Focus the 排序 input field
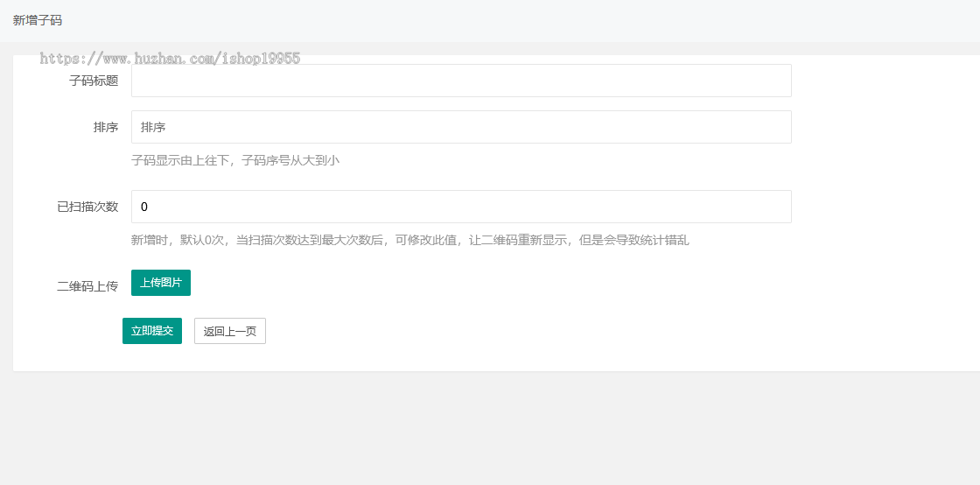This screenshot has height=485, width=980. point(461,127)
